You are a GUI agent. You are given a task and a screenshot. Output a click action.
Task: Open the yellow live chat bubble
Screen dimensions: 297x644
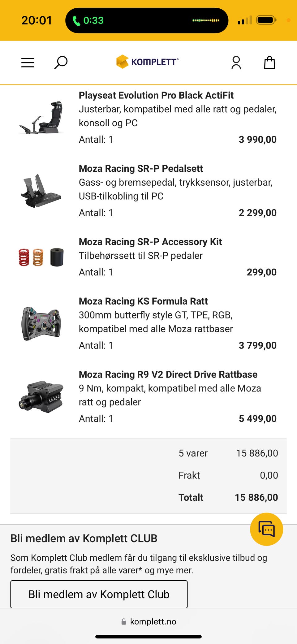[x=266, y=529]
